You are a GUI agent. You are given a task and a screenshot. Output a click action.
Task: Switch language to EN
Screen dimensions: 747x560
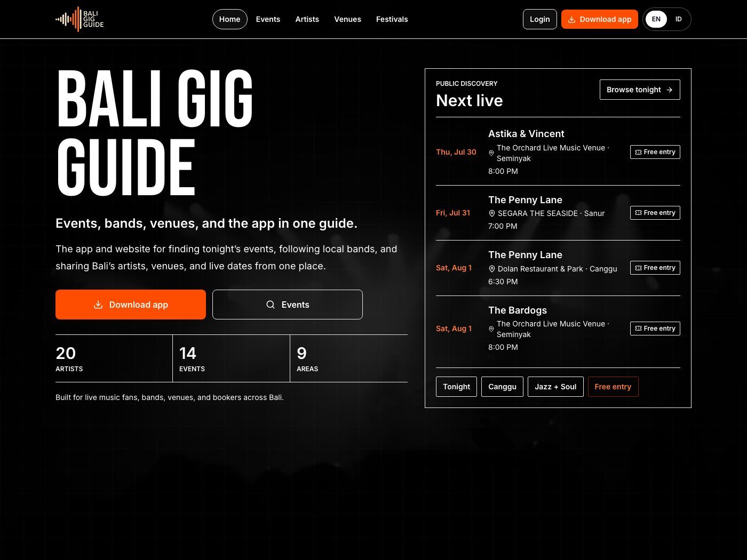[656, 19]
